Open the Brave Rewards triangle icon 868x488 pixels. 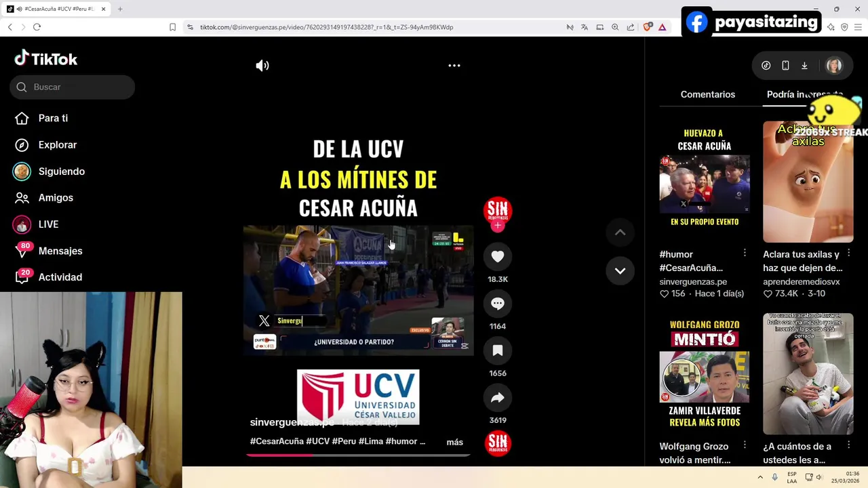click(662, 27)
